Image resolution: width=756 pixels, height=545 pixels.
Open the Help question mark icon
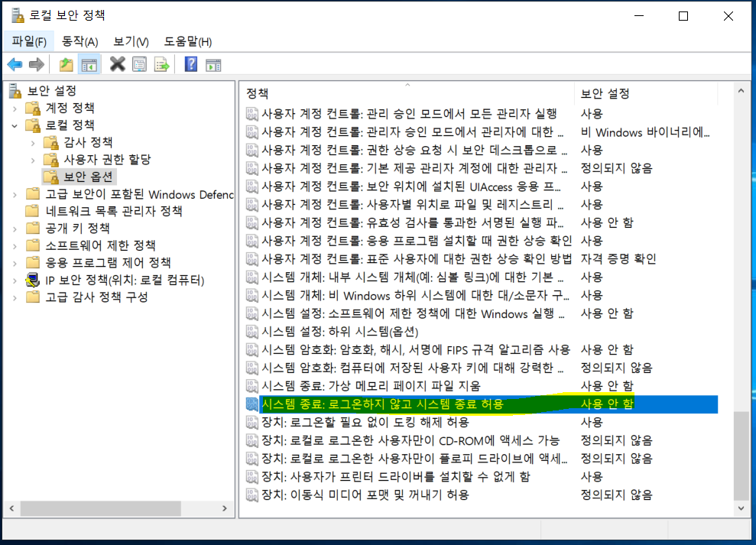(191, 64)
